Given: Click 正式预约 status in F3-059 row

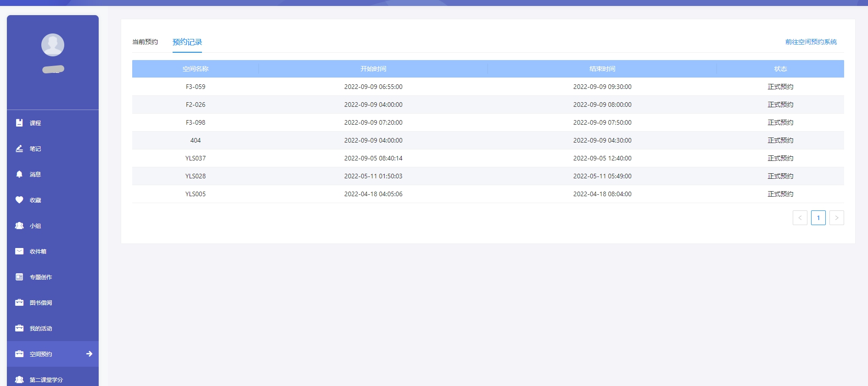Looking at the screenshot, I should [780, 87].
